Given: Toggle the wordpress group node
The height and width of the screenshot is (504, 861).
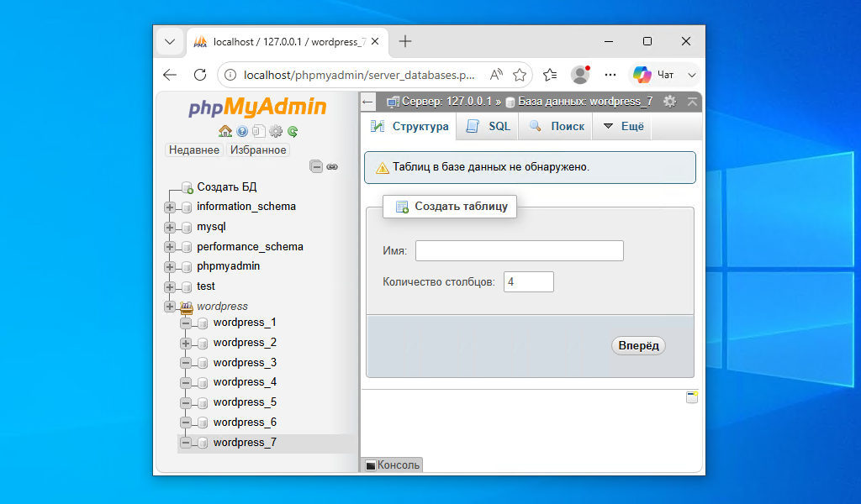Looking at the screenshot, I should click(x=170, y=307).
